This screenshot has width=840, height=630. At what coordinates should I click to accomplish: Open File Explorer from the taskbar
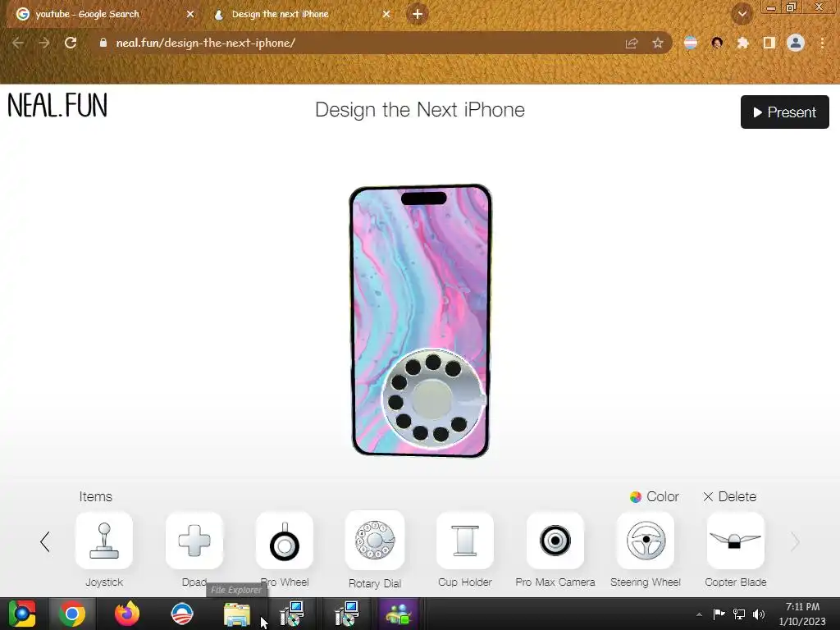237,614
